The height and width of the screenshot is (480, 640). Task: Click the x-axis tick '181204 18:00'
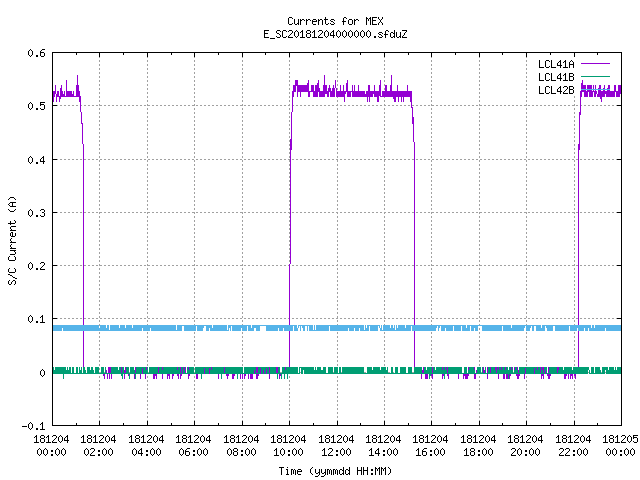(478, 446)
